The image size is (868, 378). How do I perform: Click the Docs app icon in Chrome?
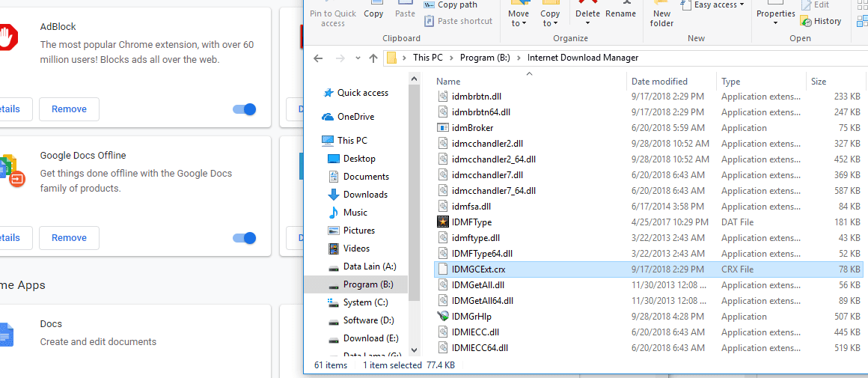coord(7,335)
